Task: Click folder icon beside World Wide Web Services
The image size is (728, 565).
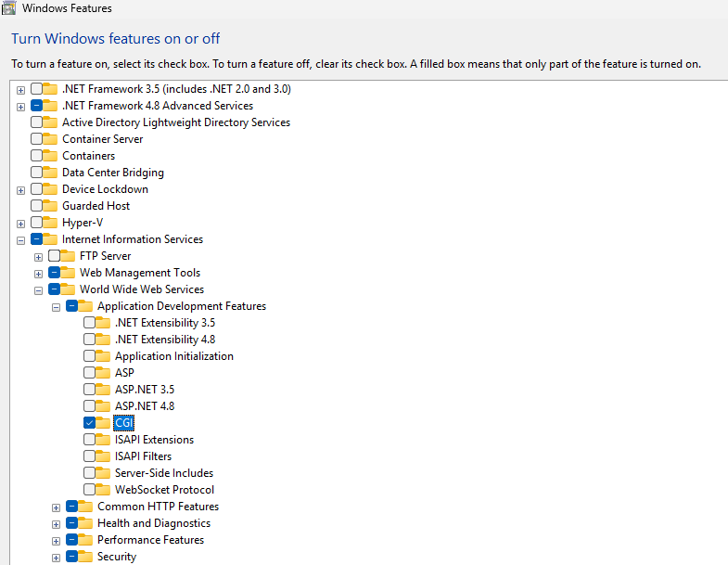Action: coord(68,289)
